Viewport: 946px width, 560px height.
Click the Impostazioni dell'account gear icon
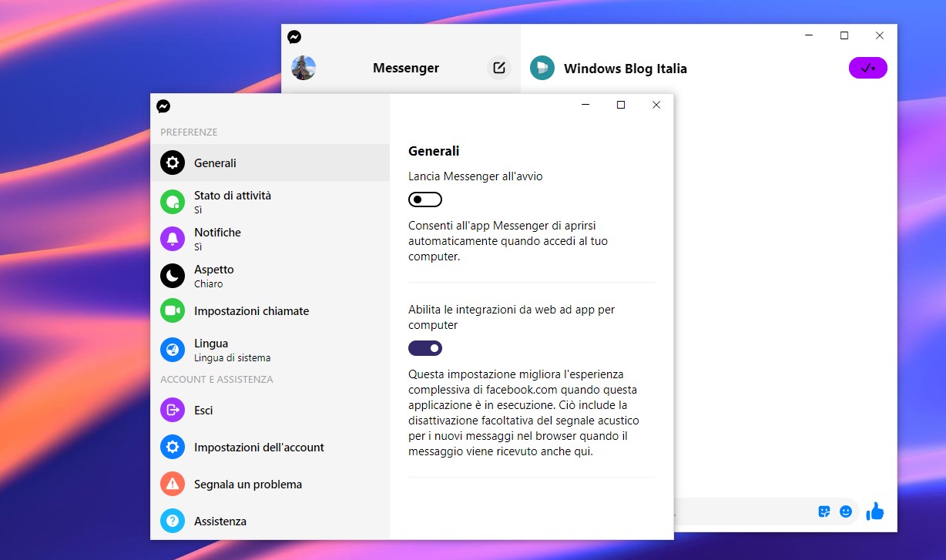(173, 447)
